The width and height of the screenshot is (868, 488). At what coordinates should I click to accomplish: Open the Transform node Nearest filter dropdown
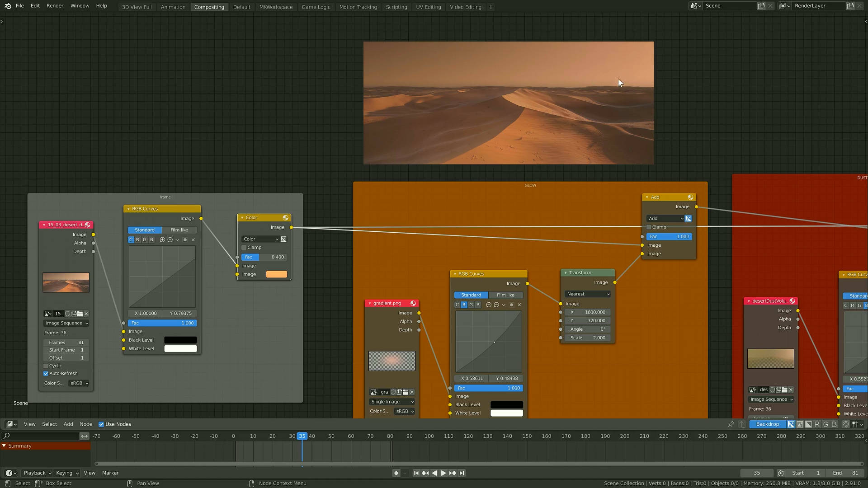(x=588, y=294)
